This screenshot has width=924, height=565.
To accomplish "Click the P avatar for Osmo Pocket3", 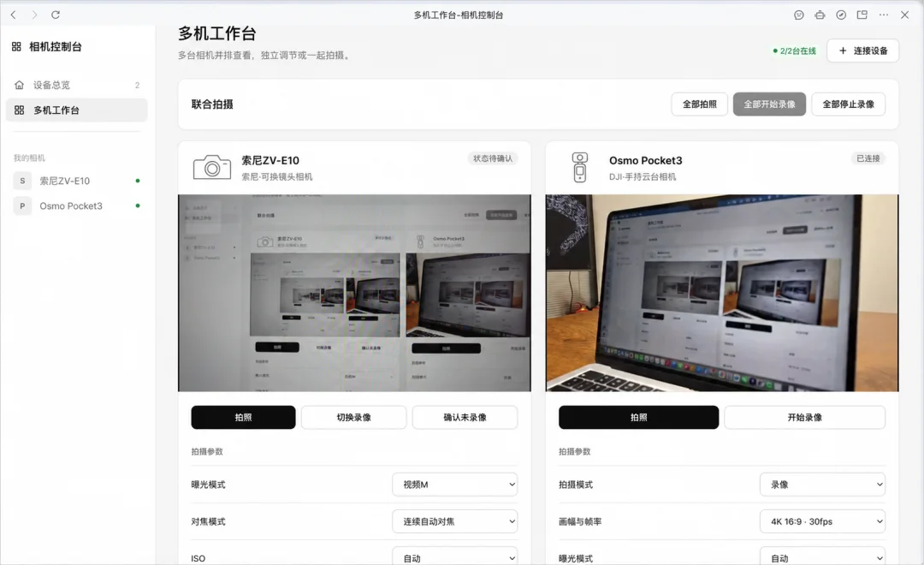I will [22, 205].
